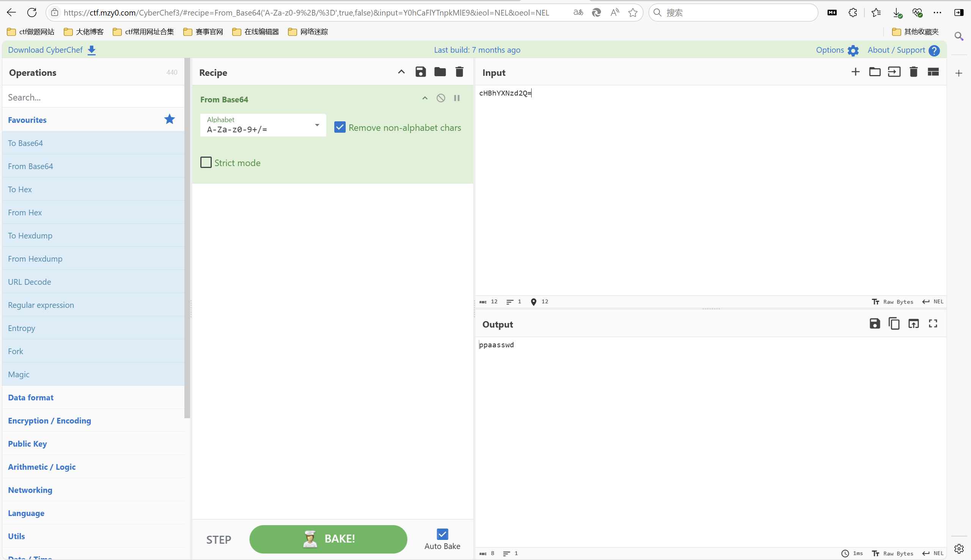Select Fork operation

tap(93, 351)
